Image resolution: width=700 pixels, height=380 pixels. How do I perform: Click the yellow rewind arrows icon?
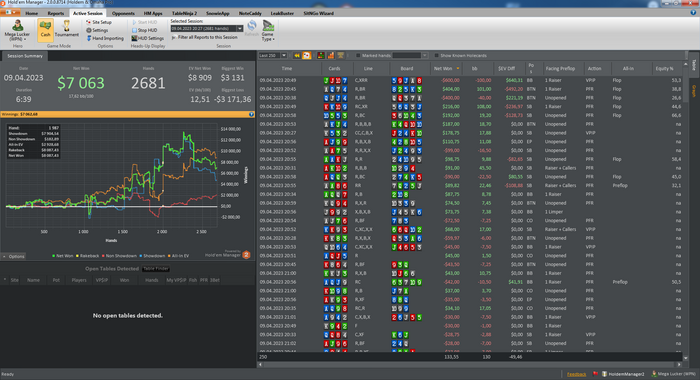click(x=297, y=55)
